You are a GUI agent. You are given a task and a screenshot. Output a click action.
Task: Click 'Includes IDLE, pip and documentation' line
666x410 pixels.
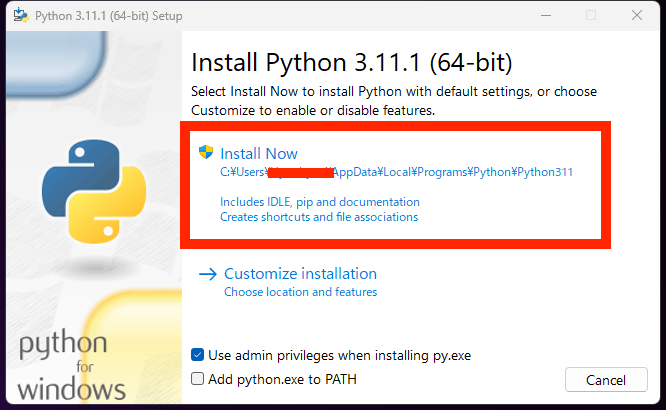320,202
